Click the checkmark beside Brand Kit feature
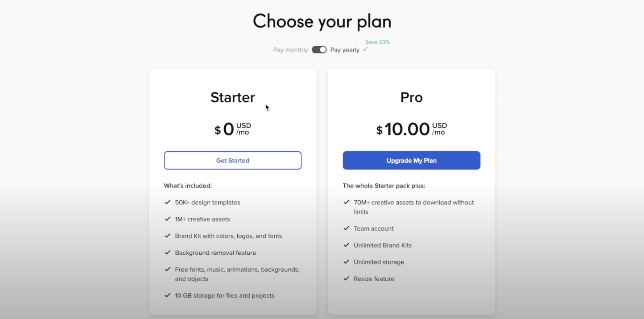This screenshot has width=644, height=319. tap(167, 236)
